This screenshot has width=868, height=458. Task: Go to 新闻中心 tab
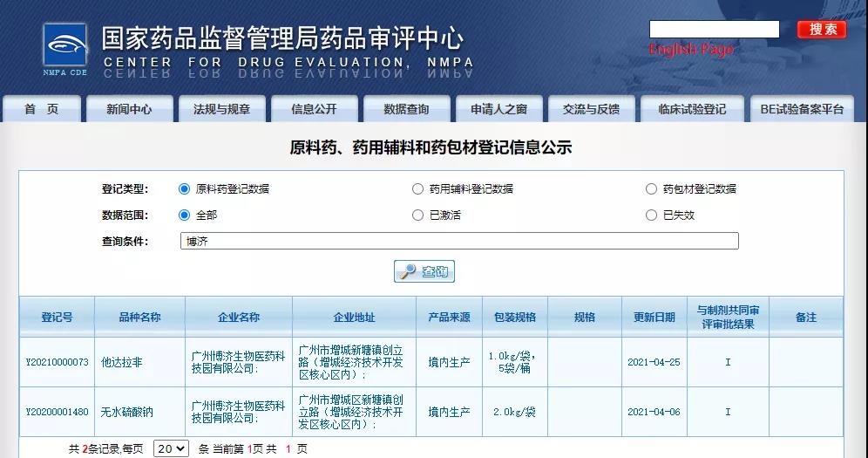point(129,109)
